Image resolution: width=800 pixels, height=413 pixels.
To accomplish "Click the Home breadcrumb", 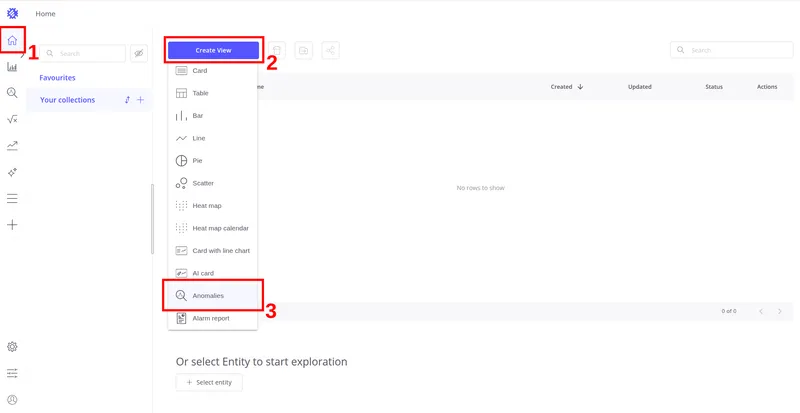I will click(x=45, y=14).
